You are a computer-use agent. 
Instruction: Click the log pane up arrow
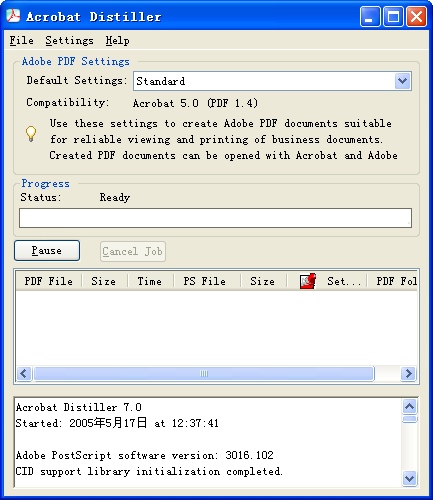tap(409, 406)
